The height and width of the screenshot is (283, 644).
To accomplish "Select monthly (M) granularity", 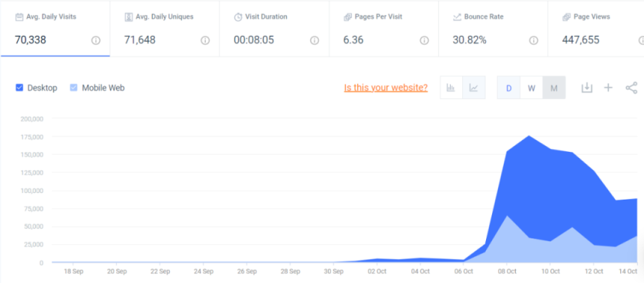I will 554,88.
